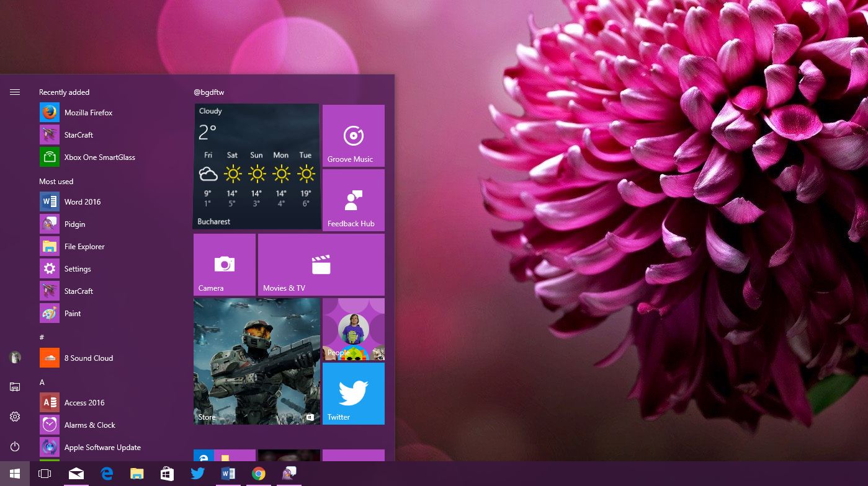The height and width of the screenshot is (486, 868).
Task: Click the '#' letter header in app list
Action: (x=42, y=337)
